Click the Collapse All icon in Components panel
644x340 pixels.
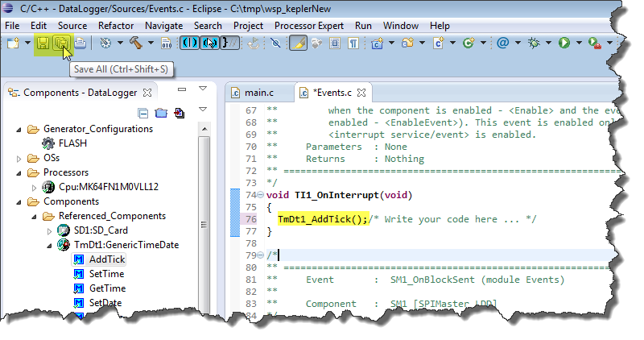(143, 113)
